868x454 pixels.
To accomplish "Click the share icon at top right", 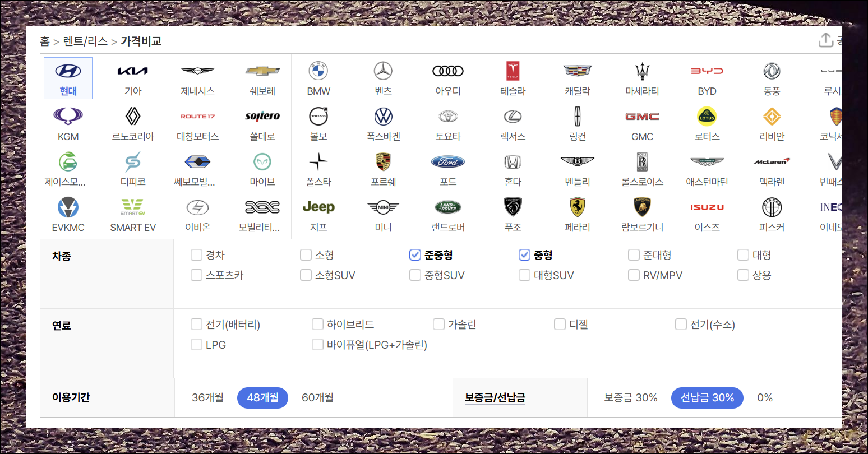I will click(825, 40).
